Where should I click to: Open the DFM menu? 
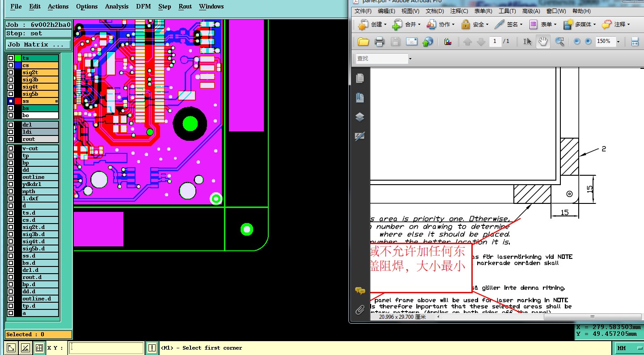[144, 6]
